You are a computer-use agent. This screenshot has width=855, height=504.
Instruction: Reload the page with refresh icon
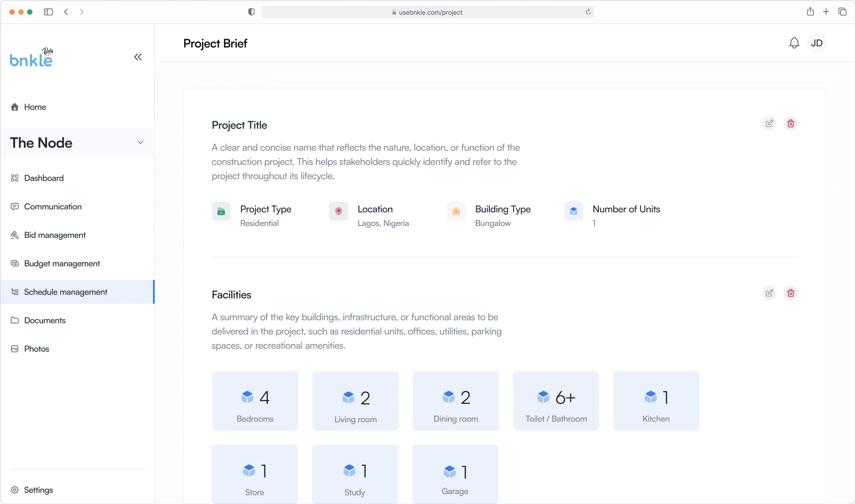point(588,12)
